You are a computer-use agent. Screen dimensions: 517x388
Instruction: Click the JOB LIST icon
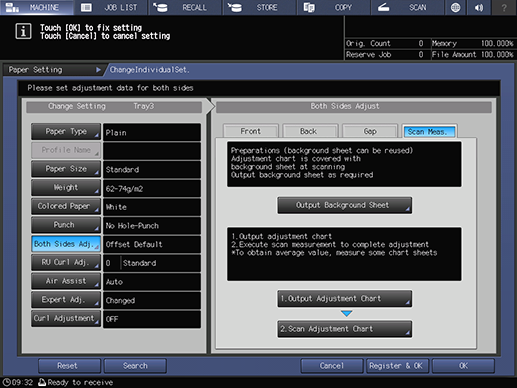86,7
